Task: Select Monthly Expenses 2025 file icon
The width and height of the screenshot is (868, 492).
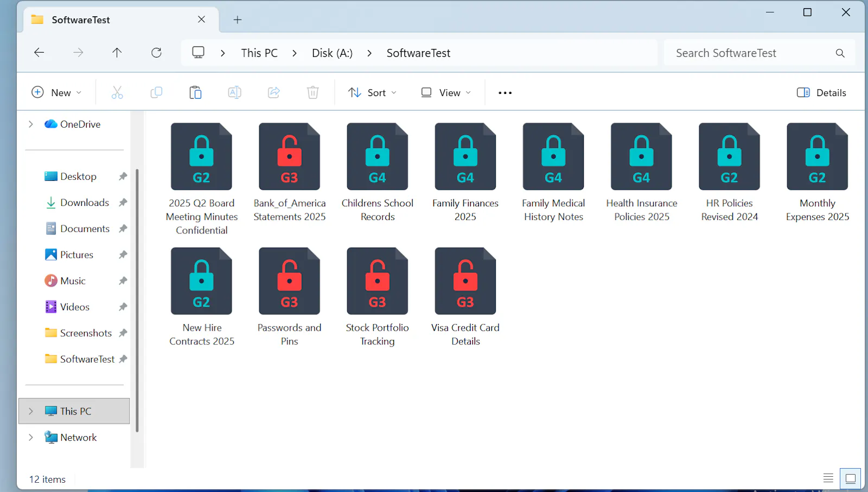Action: (x=818, y=156)
